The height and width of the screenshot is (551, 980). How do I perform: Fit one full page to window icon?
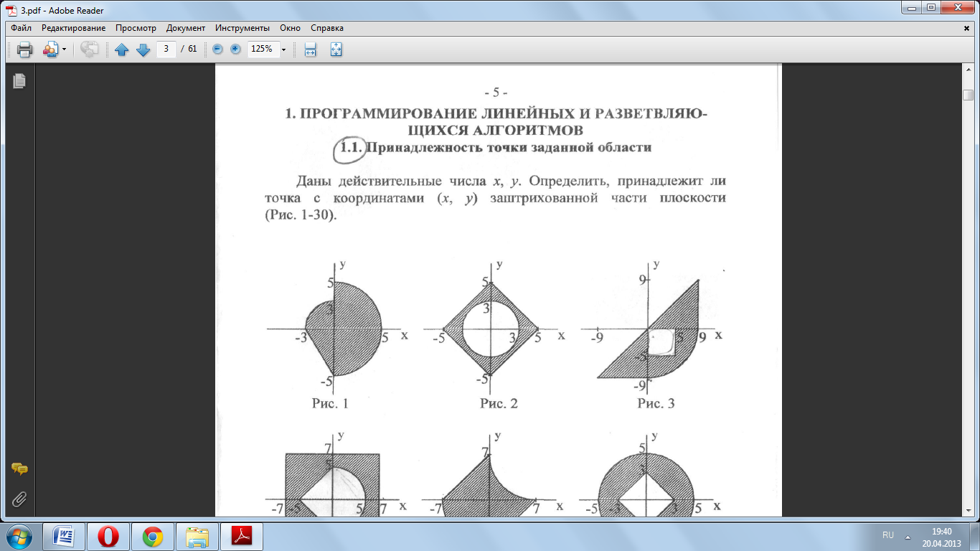(336, 50)
